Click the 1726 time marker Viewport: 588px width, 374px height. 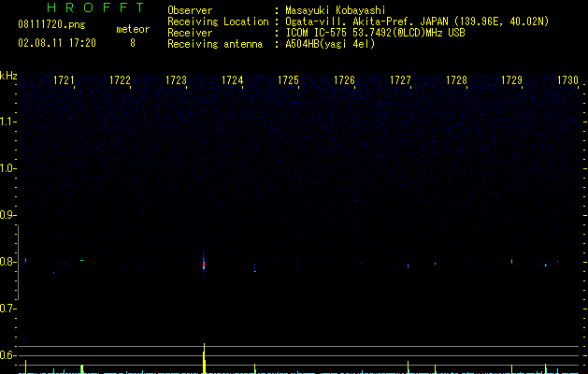pos(344,80)
